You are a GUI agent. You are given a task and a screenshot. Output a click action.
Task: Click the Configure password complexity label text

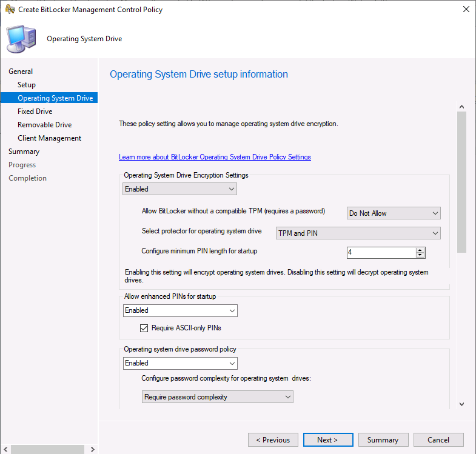(x=226, y=378)
